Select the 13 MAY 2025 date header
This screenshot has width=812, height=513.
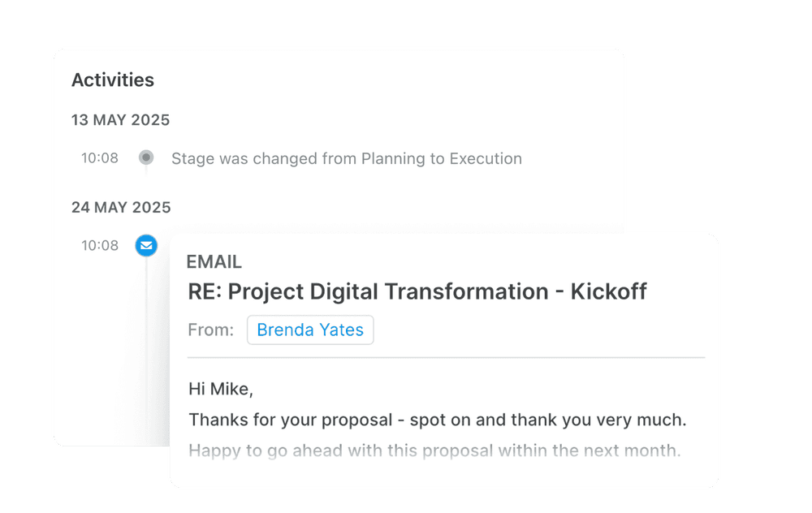coord(120,120)
